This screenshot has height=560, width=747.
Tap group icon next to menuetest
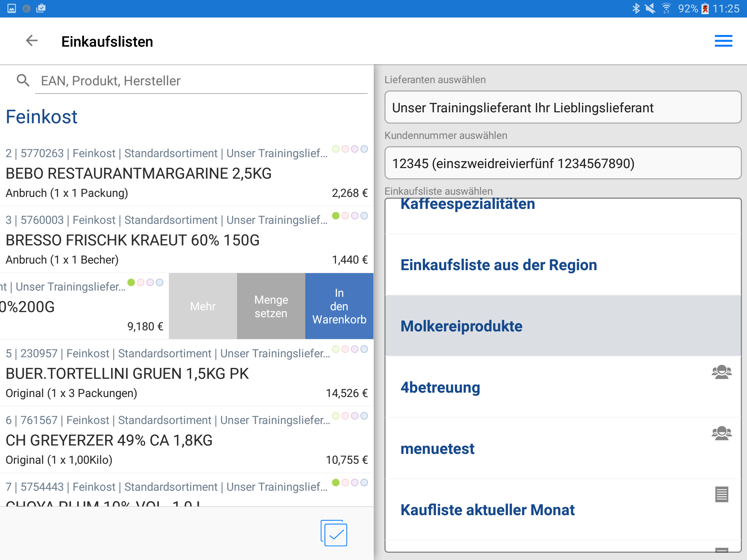click(x=721, y=433)
